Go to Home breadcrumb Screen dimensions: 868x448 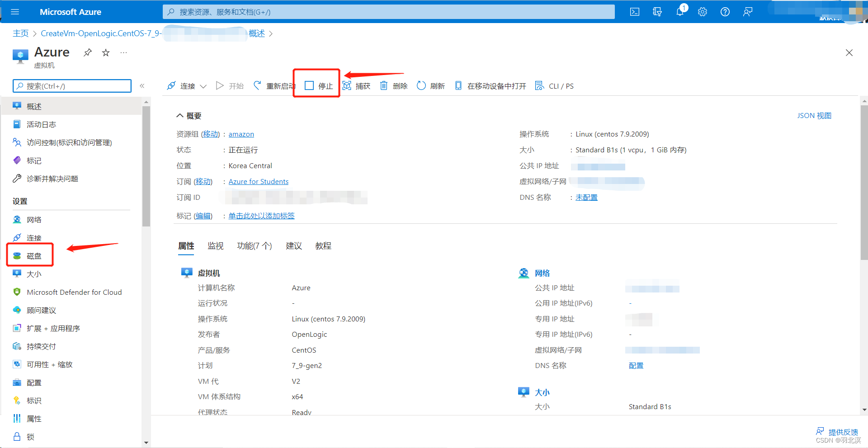point(20,33)
